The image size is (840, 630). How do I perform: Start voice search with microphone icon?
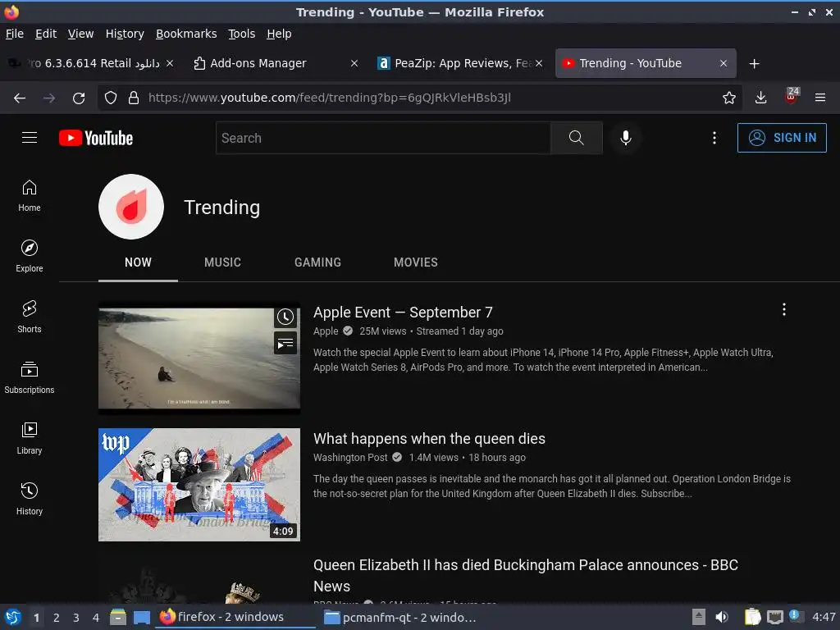[625, 138]
